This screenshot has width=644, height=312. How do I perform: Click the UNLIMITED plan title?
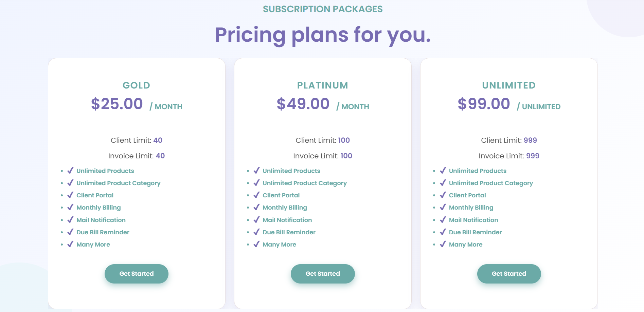tap(509, 85)
